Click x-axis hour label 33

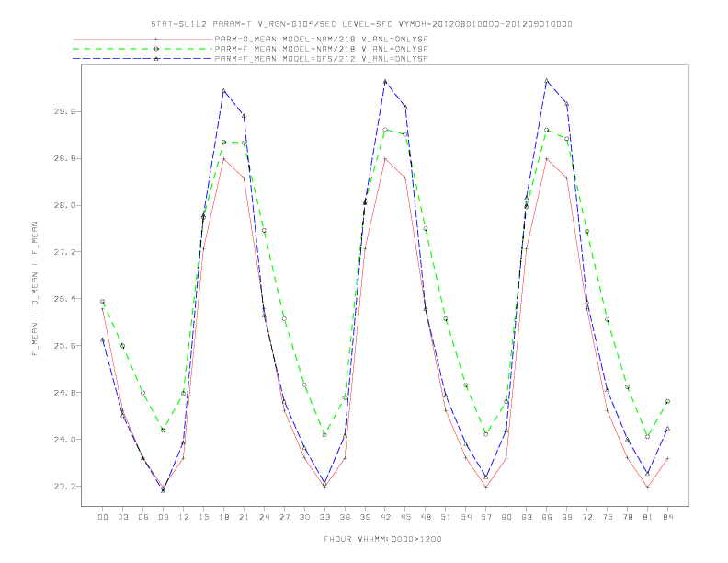coord(324,517)
